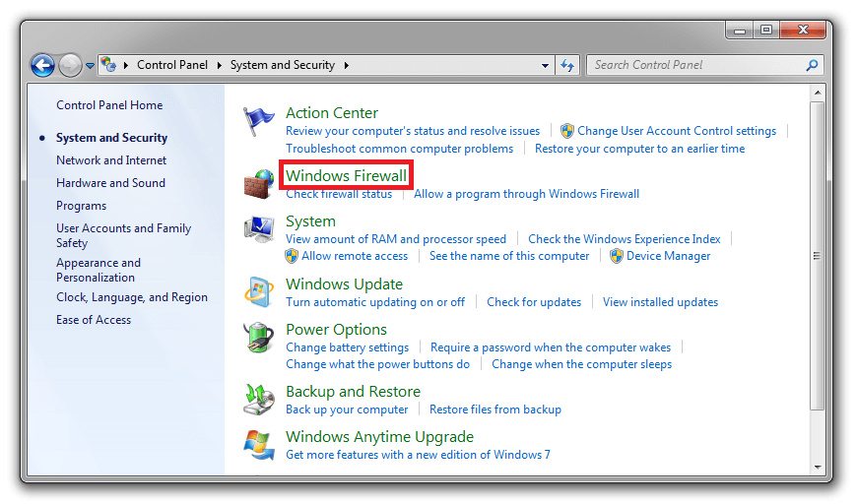Open Clock, Language, and Region category
This screenshot has width=857, height=504.
click(132, 297)
